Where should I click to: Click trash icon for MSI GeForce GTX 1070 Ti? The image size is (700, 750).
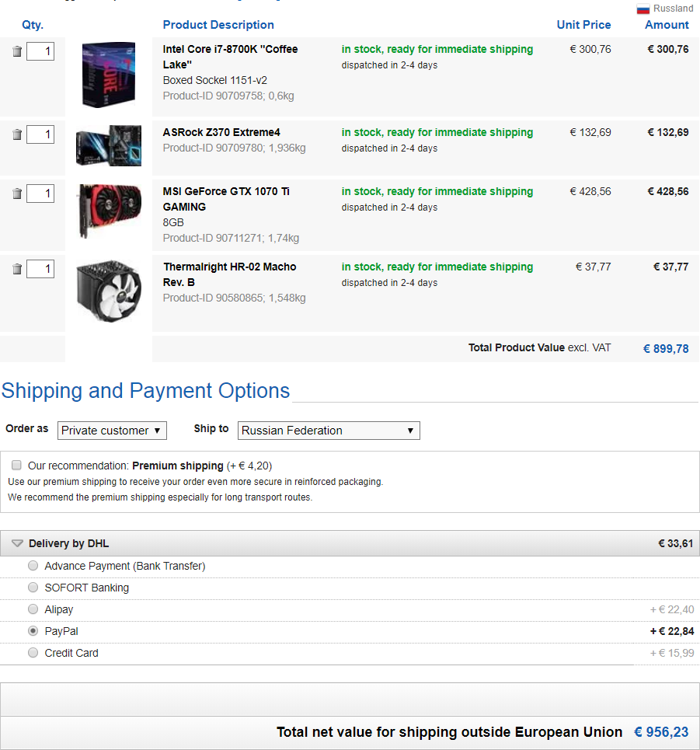point(17,194)
